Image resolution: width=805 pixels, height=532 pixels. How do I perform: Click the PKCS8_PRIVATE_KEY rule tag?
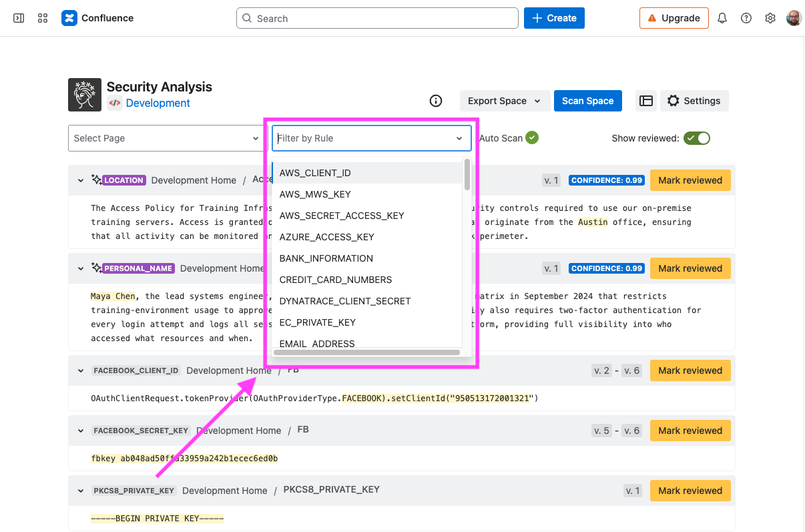[x=133, y=491]
